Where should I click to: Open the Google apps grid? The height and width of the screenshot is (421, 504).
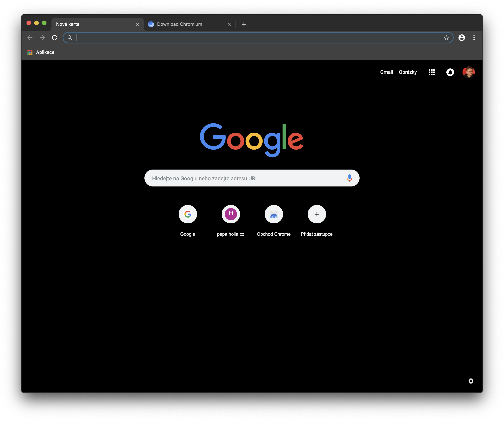point(432,72)
